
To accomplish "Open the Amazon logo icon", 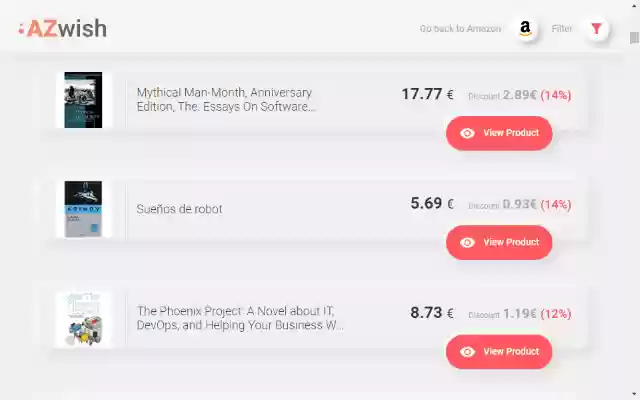I will [x=525, y=29].
